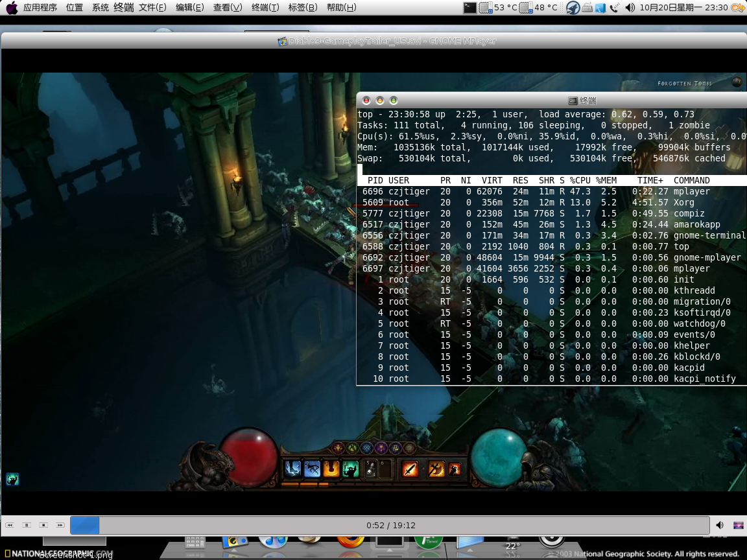Open the Apple logo main menu
This screenshot has width=747, height=560.
tap(12, 8)
